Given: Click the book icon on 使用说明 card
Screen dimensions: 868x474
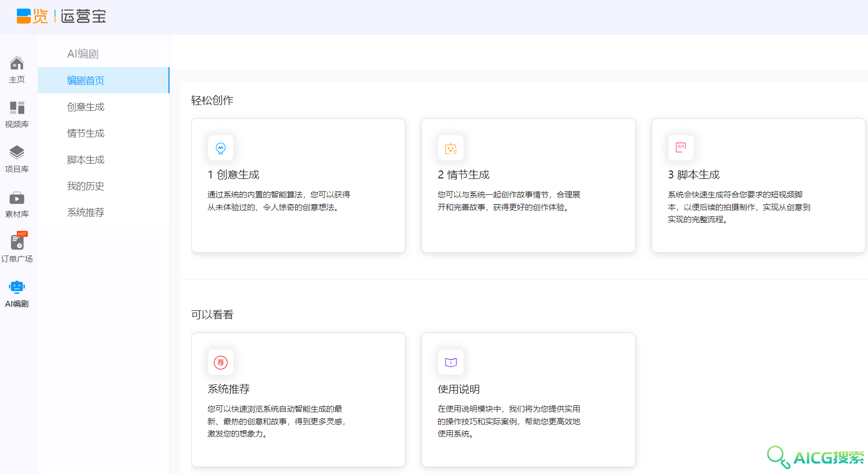Looking at the screenshot, I should 451,362.
